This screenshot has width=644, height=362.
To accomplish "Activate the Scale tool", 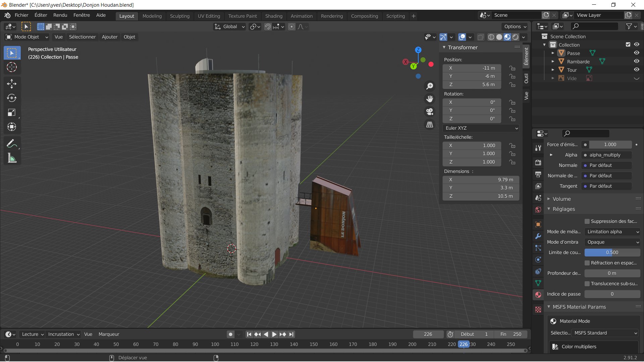I will point(12,113).
